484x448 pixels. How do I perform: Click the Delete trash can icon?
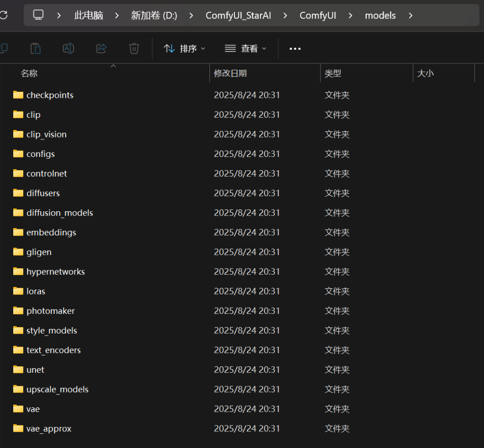point(134,48)
